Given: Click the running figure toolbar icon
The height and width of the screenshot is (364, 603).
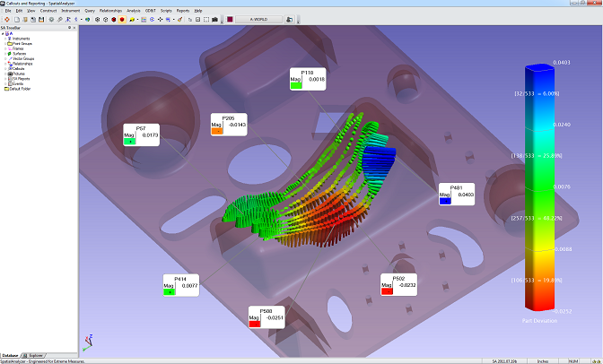Looking at the screenshot, I should click(x=68, y=19).
